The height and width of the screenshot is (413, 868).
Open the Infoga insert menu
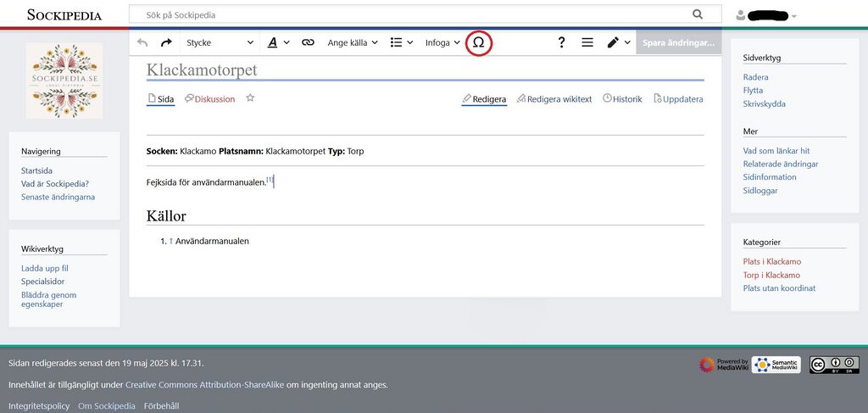[x=442, y=42]
